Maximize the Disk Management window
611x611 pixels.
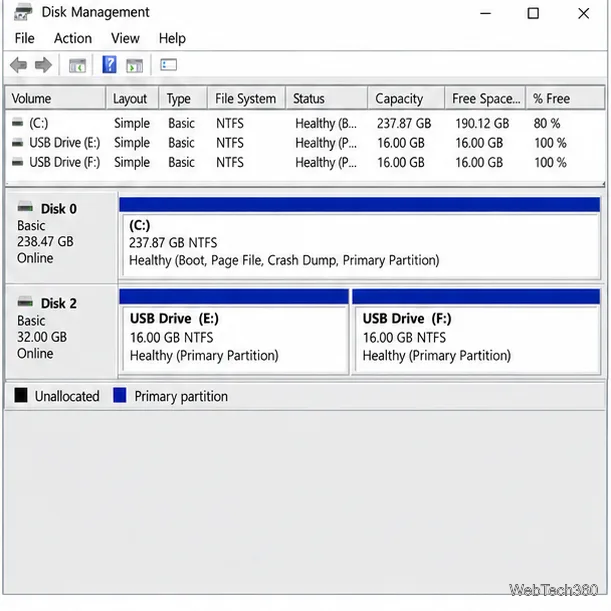click(533, 13)
